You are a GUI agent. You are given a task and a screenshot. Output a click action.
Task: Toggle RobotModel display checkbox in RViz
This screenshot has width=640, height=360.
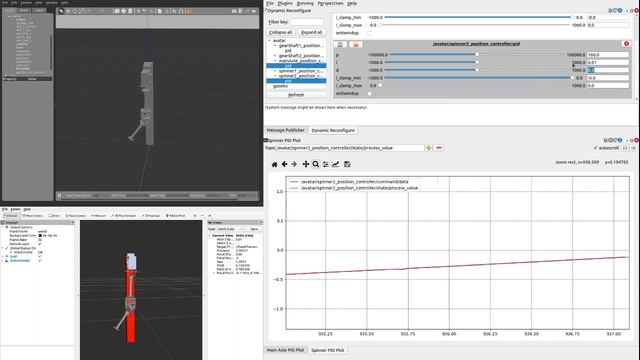point(40,260)
